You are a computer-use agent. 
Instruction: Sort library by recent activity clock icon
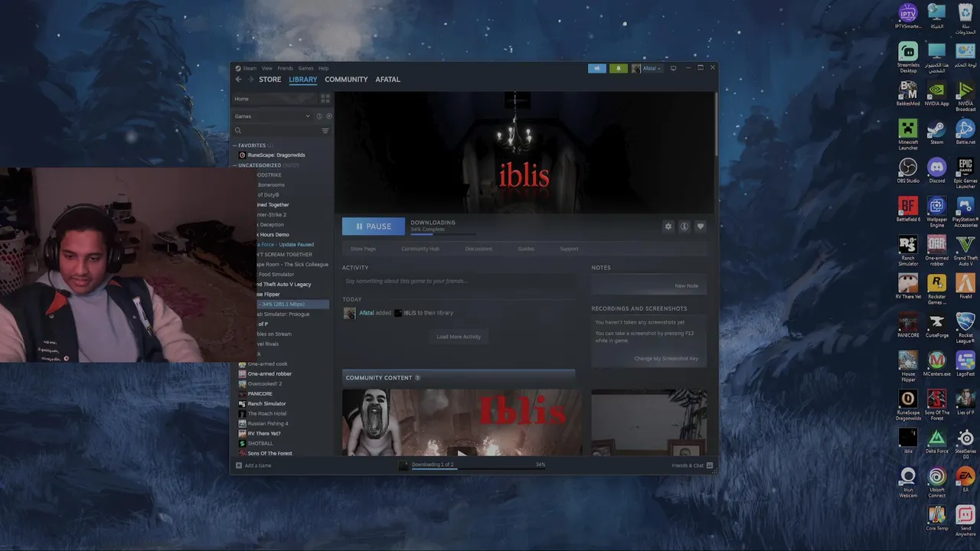[x=319, y=116]
